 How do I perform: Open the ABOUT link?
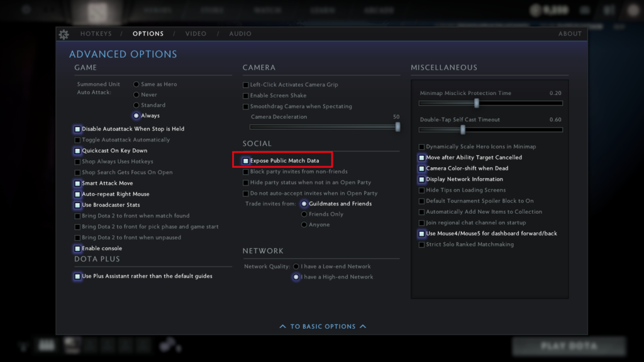[570, 34]
